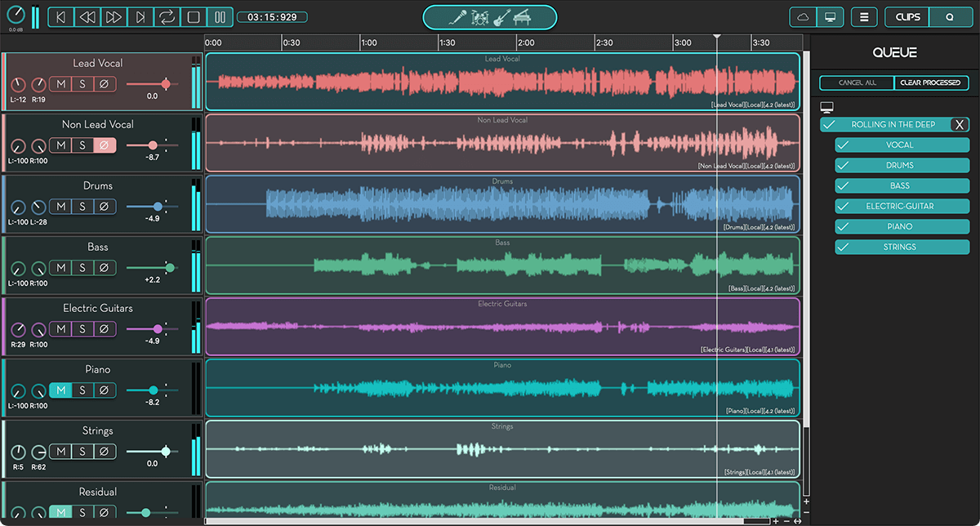Click the stop playback icon
The image size is (980, 526).
point(193,16)
